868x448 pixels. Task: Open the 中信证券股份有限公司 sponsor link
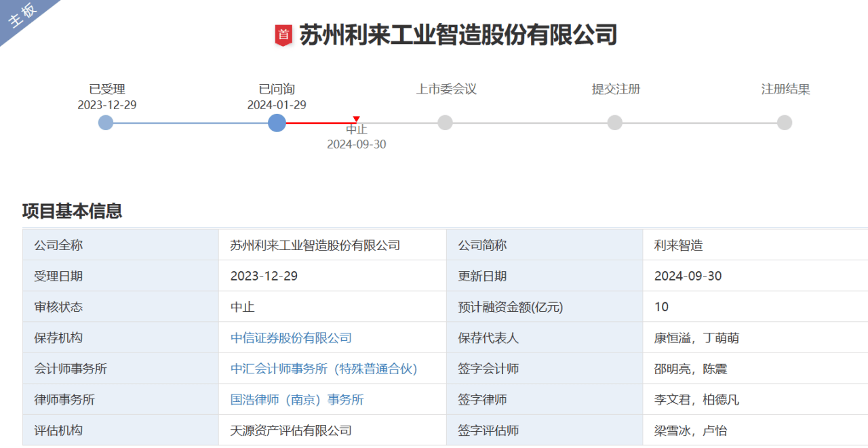coord(291,338)
